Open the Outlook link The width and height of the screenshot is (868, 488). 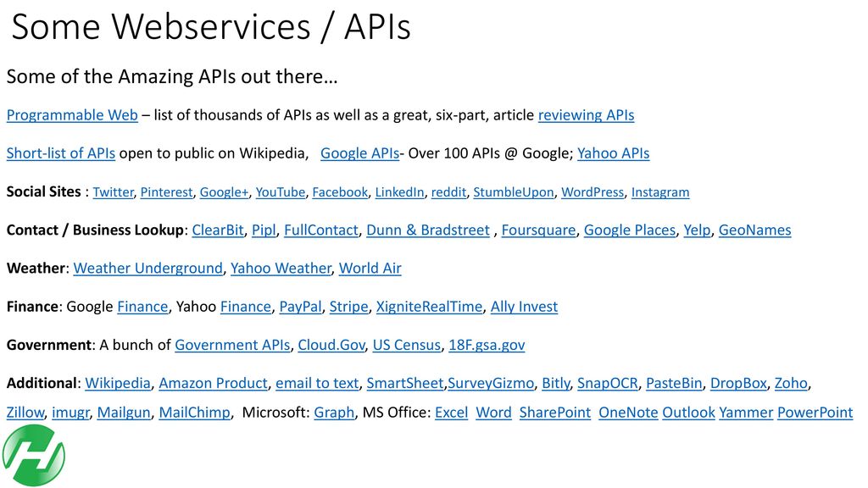click(x=688, y=413)
